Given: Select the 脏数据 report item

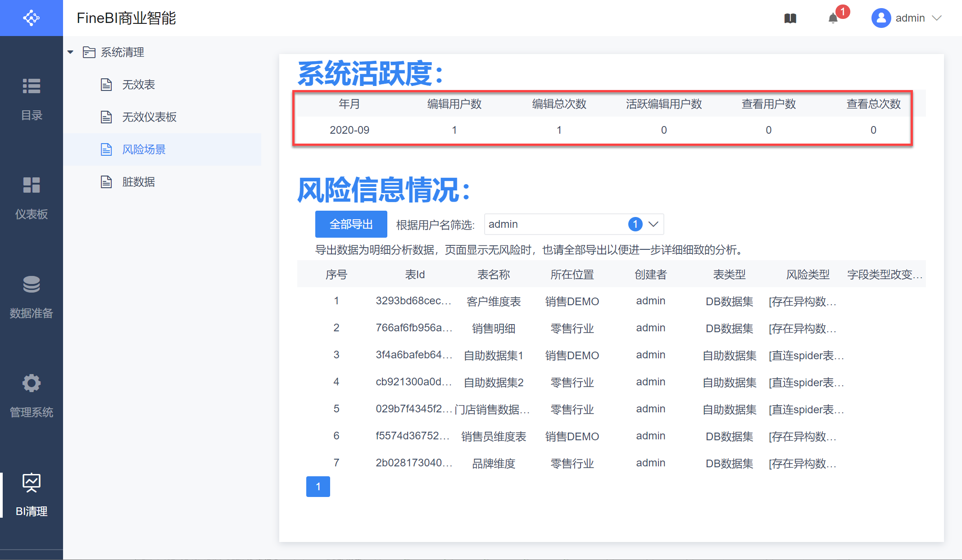Looking at the screenshot, I should 138,182.
